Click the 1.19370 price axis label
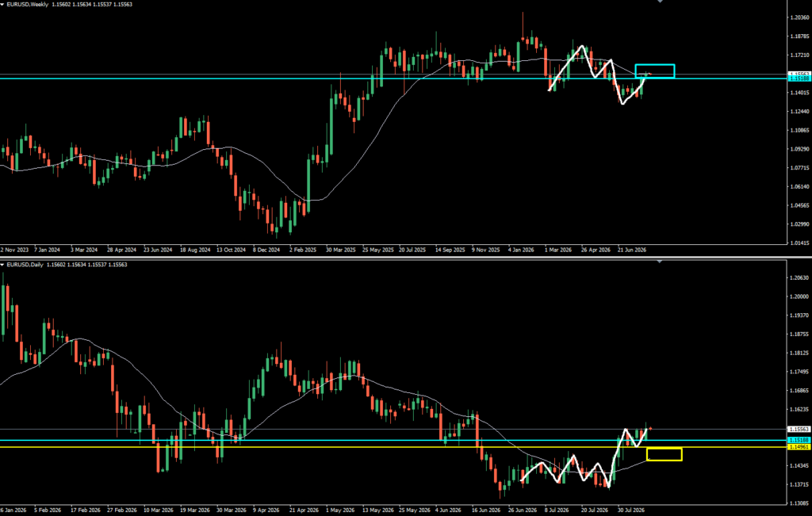The height and width of the screenshot is (516, 812). 799,315
